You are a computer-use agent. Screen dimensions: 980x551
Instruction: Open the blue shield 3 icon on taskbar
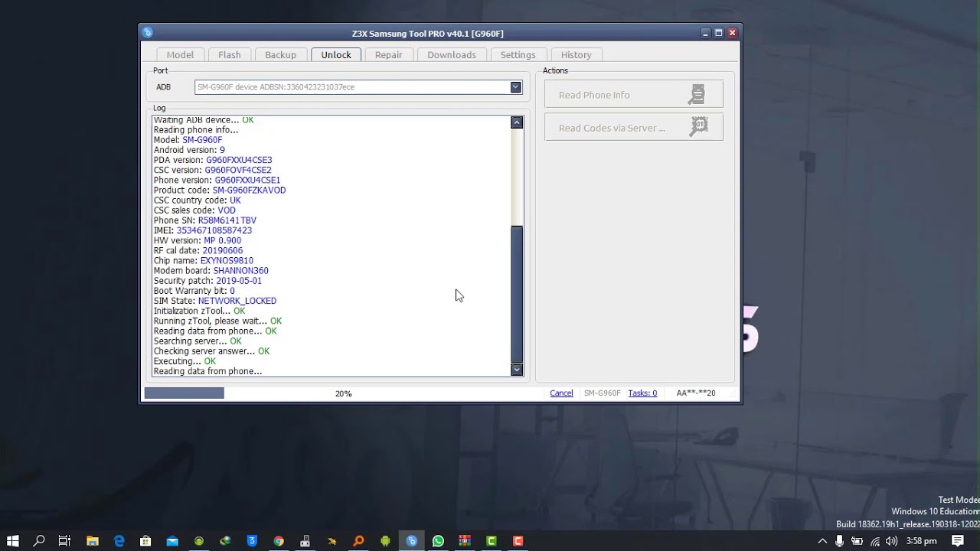[252, 541]
